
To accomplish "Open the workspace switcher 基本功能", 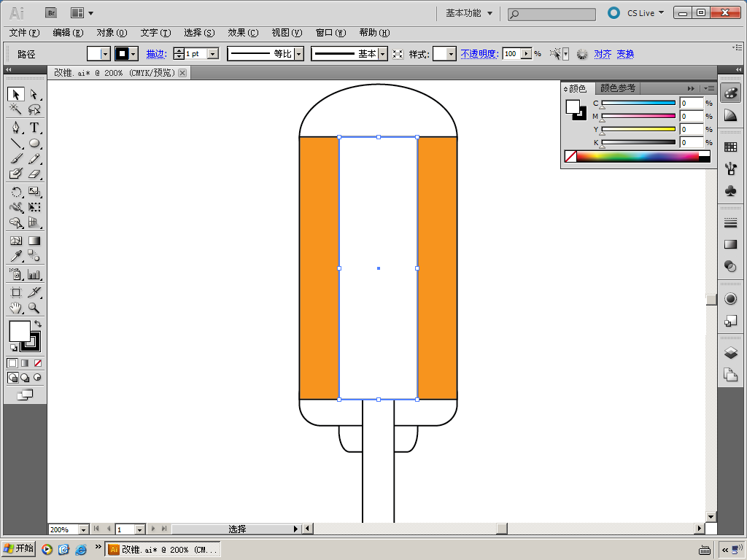I will (x=469, y=13).
